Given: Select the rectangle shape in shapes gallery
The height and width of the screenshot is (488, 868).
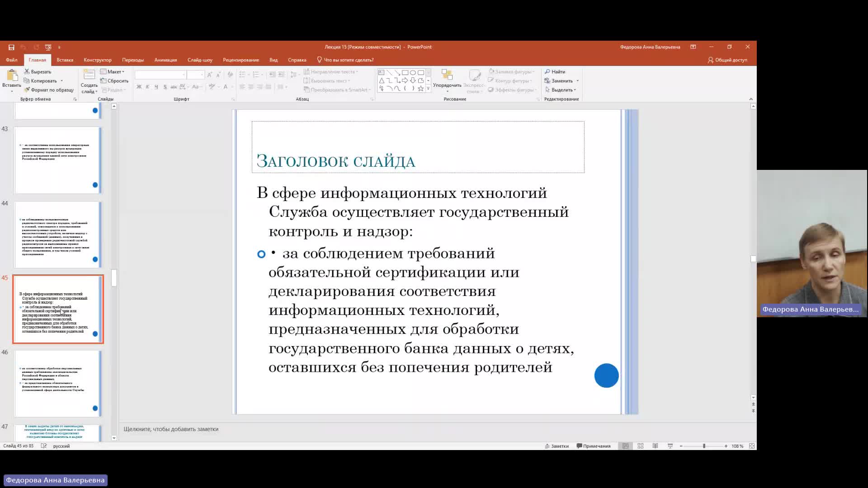Looking at the screenshot, I should [405, 72].
